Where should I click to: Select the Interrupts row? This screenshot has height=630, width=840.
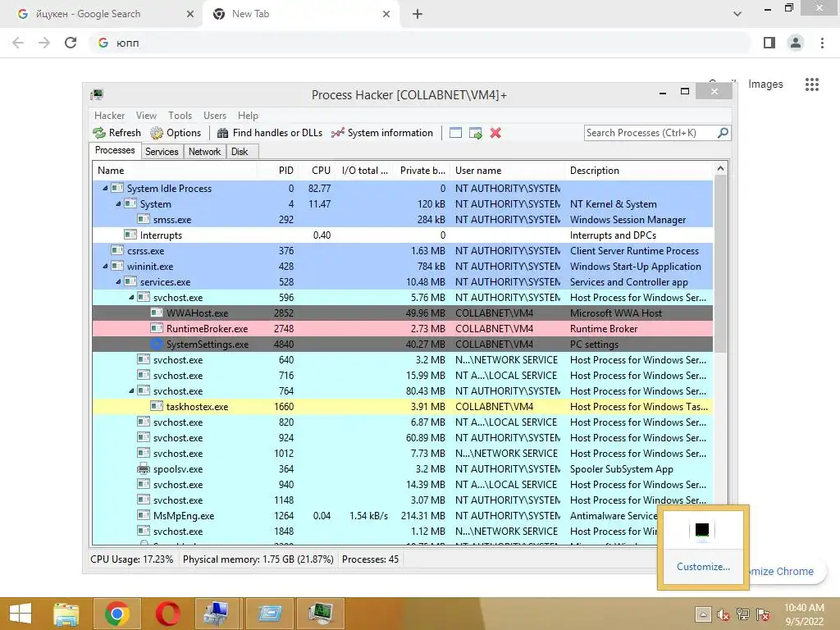click(402, 235)
